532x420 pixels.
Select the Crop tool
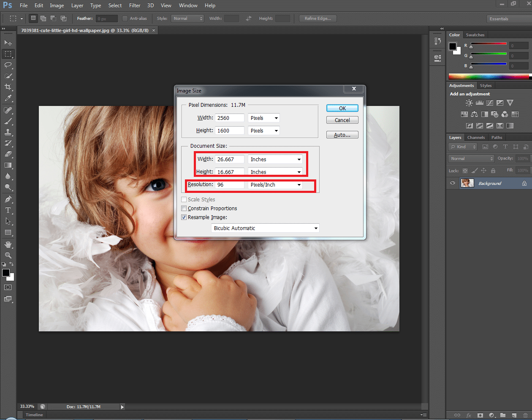pyautogui.click(x=8, y=87)
